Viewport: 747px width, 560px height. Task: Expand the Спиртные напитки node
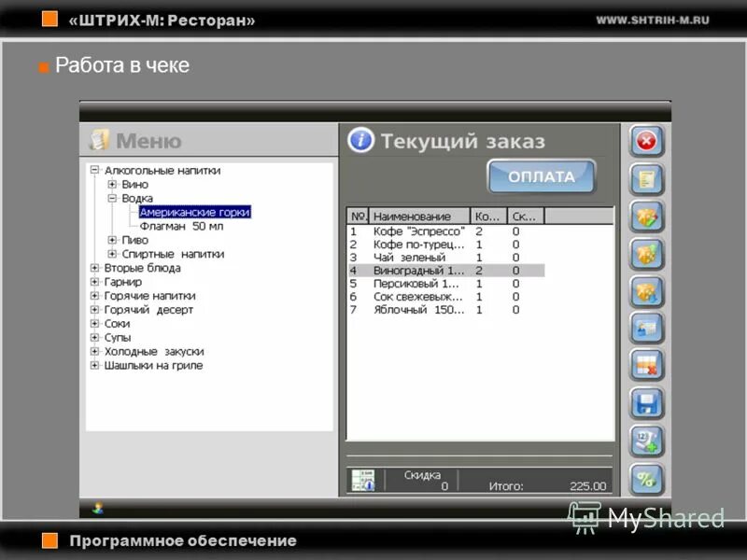112,254
